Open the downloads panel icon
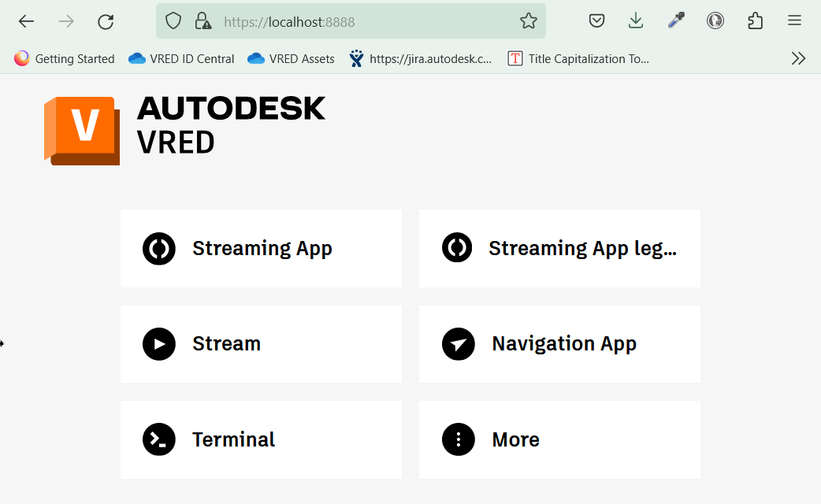 pos(636,21)
